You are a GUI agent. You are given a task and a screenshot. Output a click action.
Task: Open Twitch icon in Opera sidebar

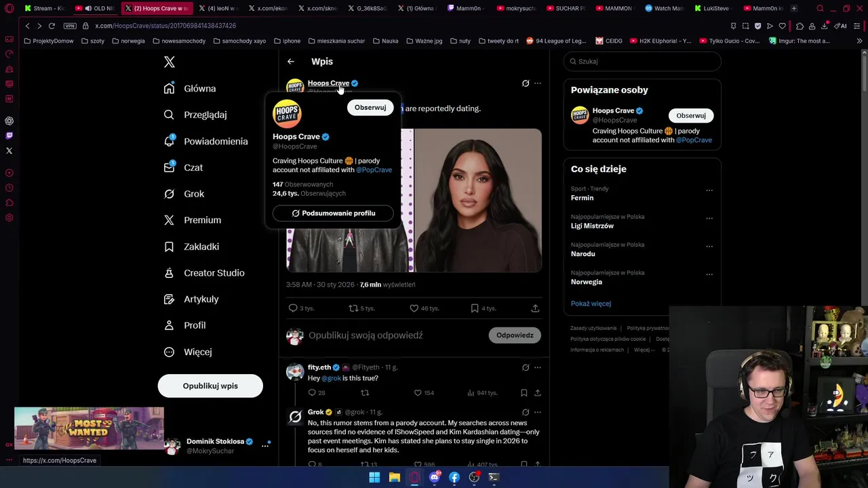click(x=9, y=136)
